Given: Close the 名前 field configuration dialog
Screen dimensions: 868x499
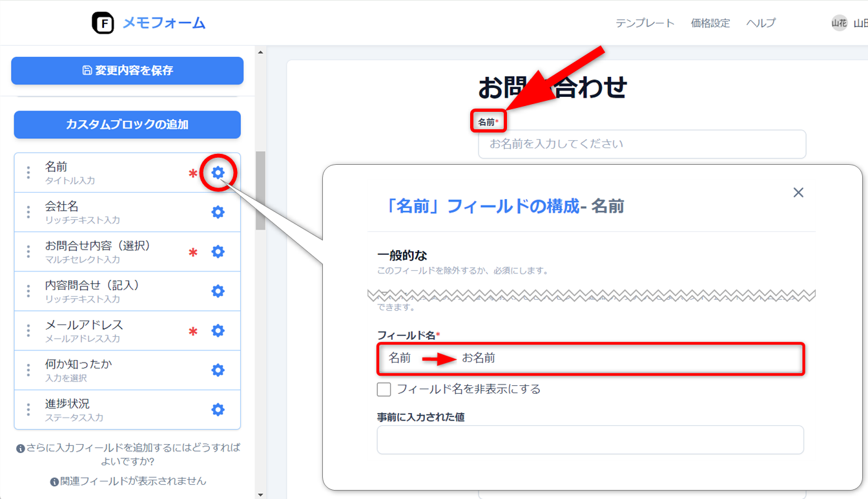Looking at the screenshot, I should point(798,193).
